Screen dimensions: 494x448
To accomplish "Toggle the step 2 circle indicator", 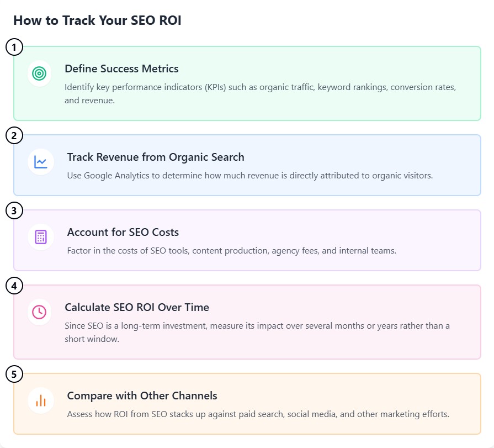I will tap(14, 135).
